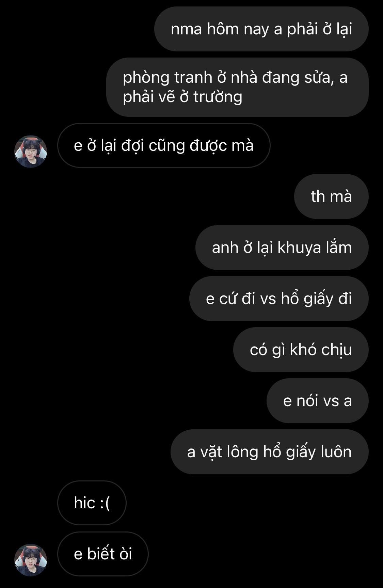Select message 'nma hôm nay a phải ở lại'

[x=261, y=29]
